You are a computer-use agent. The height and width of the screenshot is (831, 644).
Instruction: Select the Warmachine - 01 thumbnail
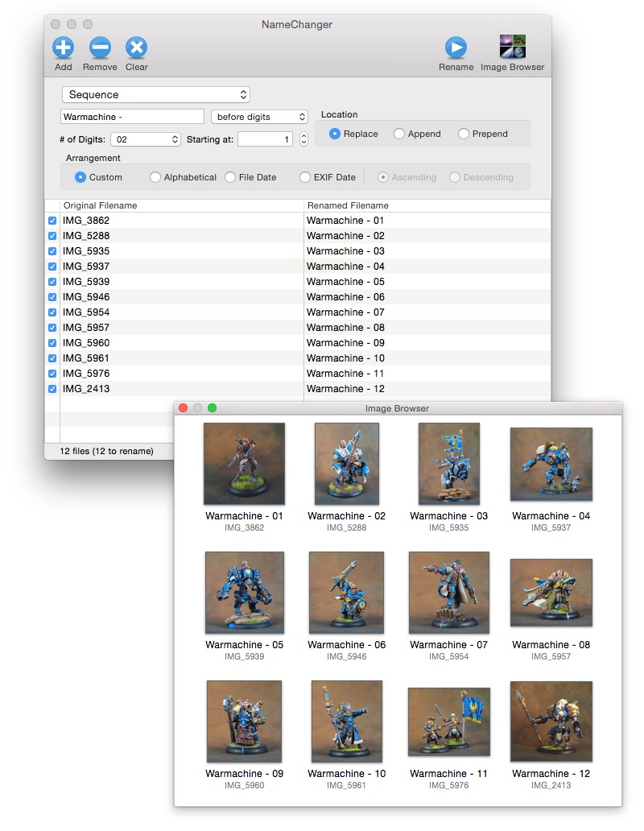[x=244, y=464]
